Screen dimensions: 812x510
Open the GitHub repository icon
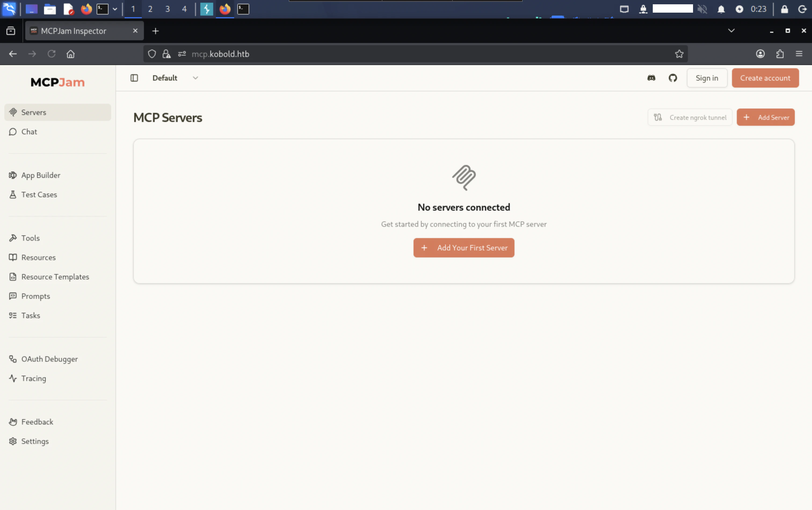click(x=673, y=78)
